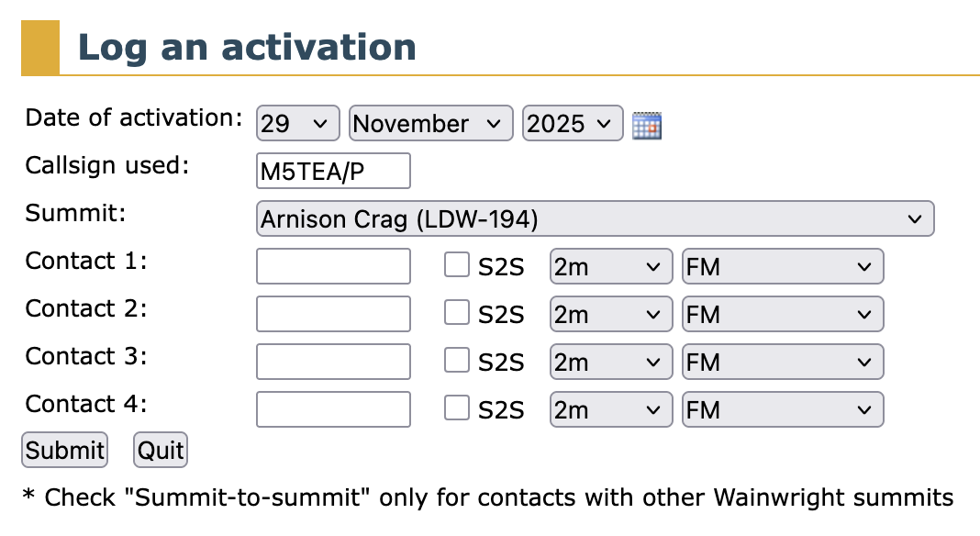Open the calendar date picker icon
This screenshot has height=536, width=980.
647,125
